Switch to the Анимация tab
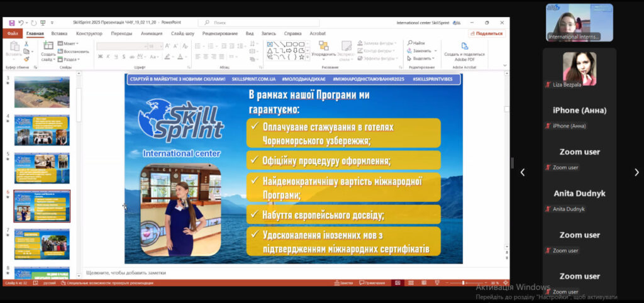Screen dimensions: 644x303 152,33
